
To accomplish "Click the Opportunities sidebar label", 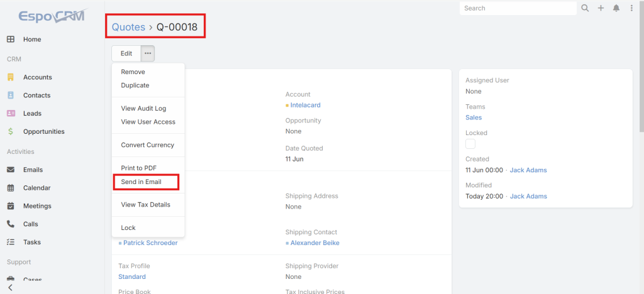I will 44,132.
